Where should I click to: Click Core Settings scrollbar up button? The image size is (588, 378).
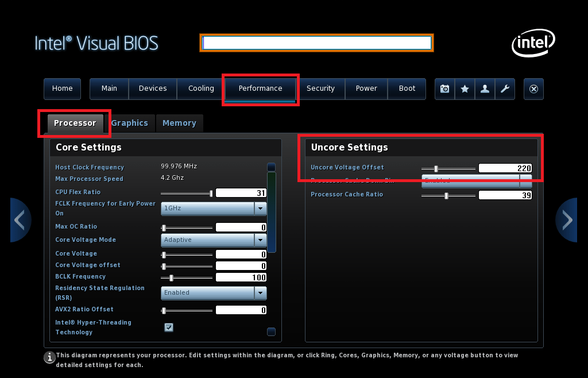[271, 167]
